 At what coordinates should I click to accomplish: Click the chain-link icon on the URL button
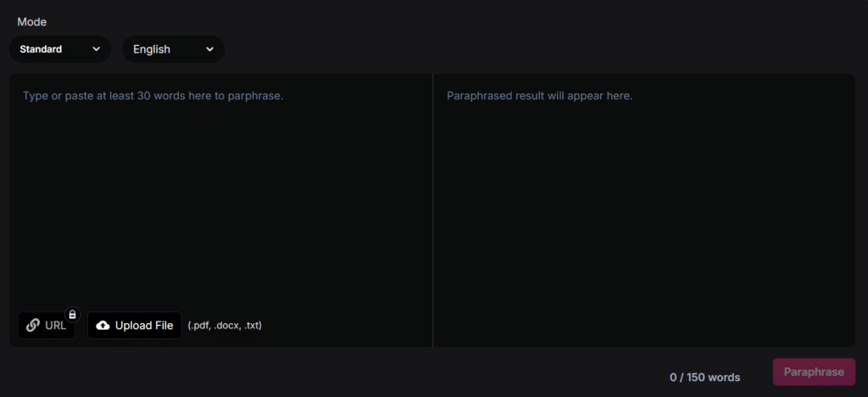(33, 326)
